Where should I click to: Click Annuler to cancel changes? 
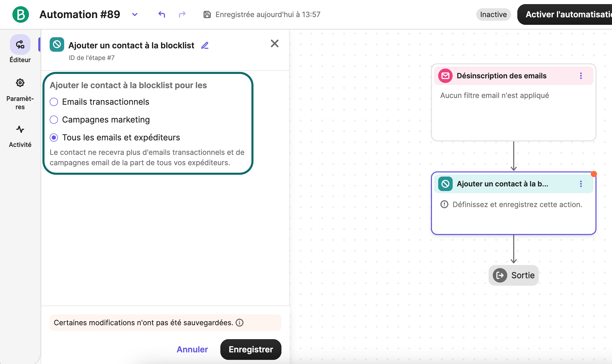tap(192, 350)
